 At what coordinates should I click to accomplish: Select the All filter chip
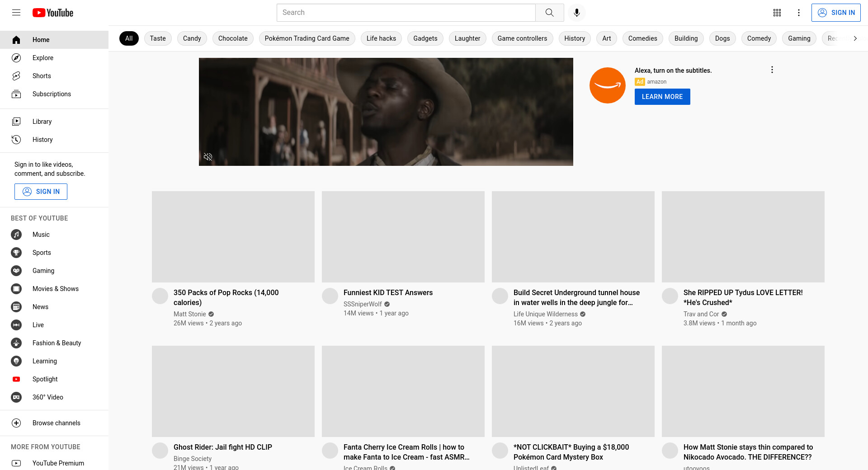(129, 38)
